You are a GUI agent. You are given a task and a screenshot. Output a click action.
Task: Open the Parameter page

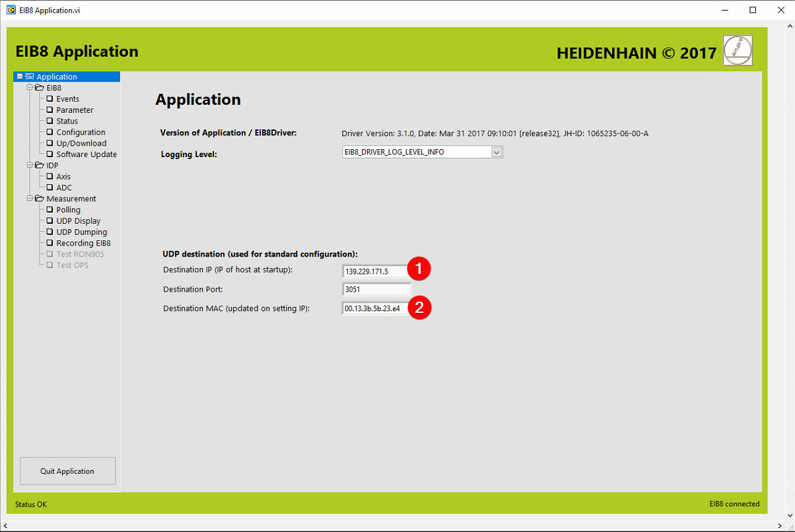pyautogui.click(x=75, y=110)
